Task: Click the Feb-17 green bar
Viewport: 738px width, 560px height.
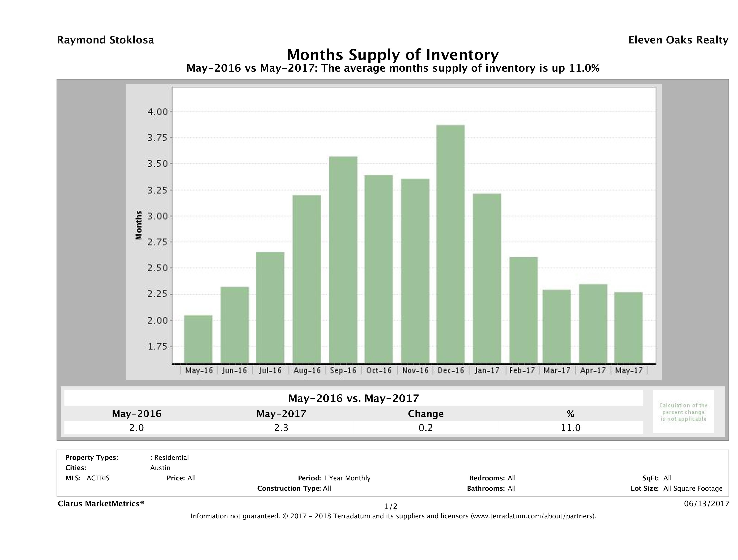Action: pyautogui.click(x=523, y=310)
